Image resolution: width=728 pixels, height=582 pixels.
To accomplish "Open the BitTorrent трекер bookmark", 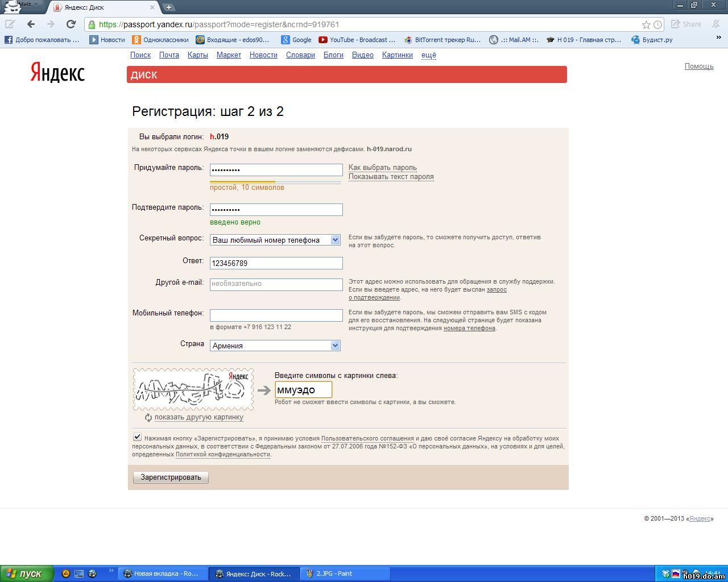I will point(442,40).
